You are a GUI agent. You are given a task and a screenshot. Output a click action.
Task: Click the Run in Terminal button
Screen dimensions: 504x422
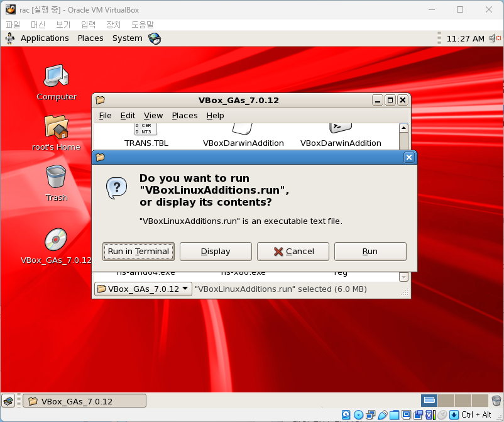point(138,251)
